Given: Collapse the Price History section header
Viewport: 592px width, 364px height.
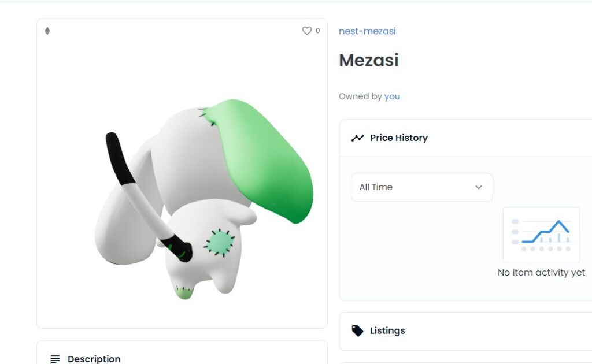Looking at the screenshot, I should 462,138.
